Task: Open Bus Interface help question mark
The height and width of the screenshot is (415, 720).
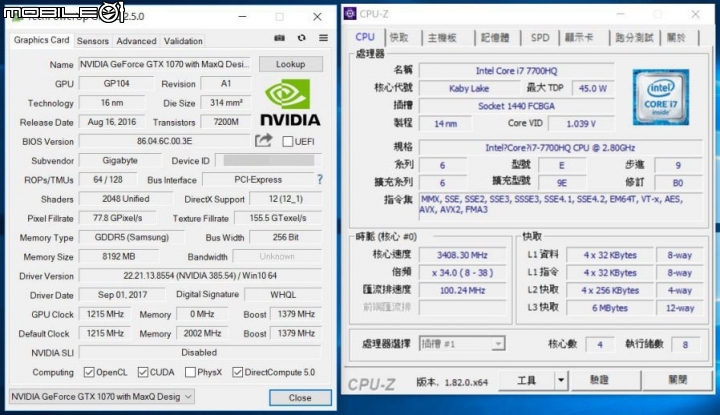Action: [320, 179]
